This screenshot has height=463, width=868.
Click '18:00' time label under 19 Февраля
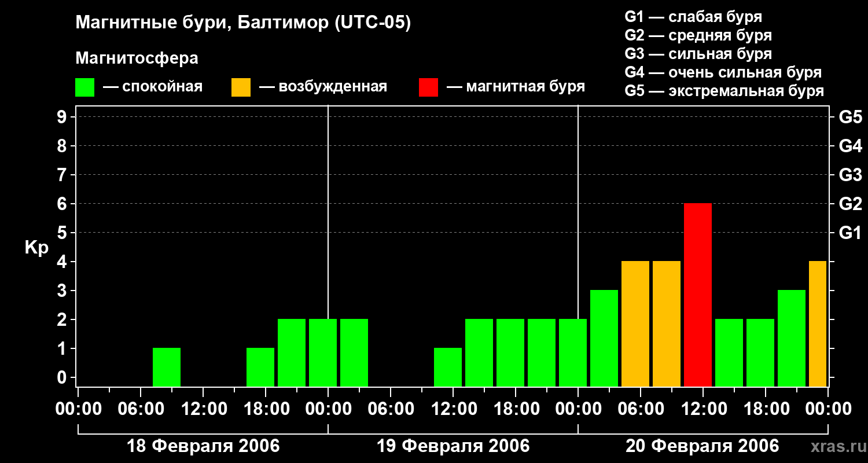[x=516, y=409]
